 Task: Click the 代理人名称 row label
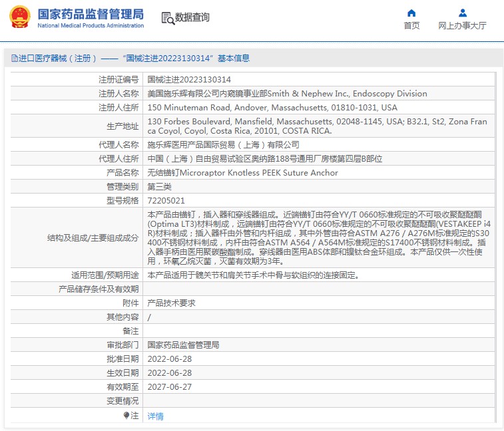coord(119,144)
